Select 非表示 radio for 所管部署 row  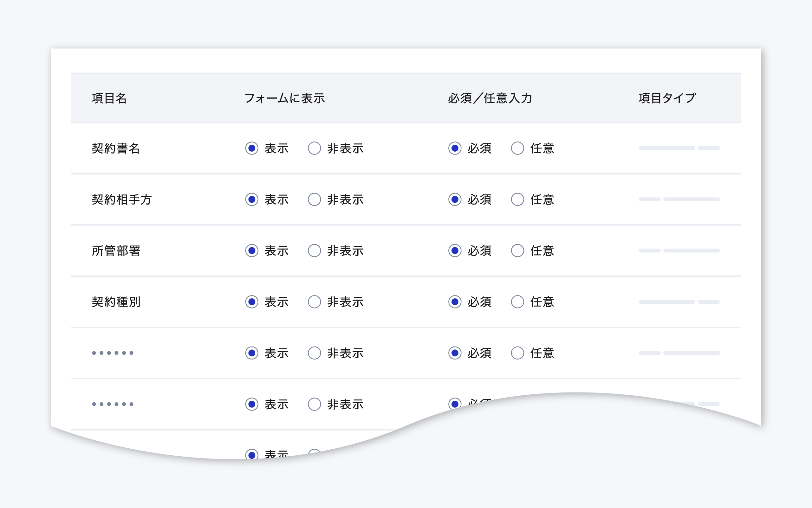[x=314, y=251]
